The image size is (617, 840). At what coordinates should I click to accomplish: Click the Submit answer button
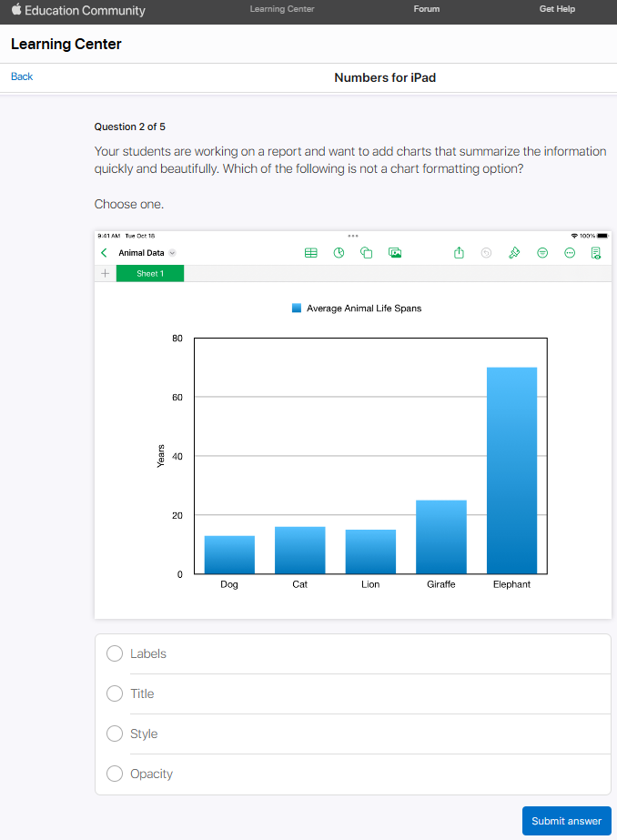click(x=567, y=821)
